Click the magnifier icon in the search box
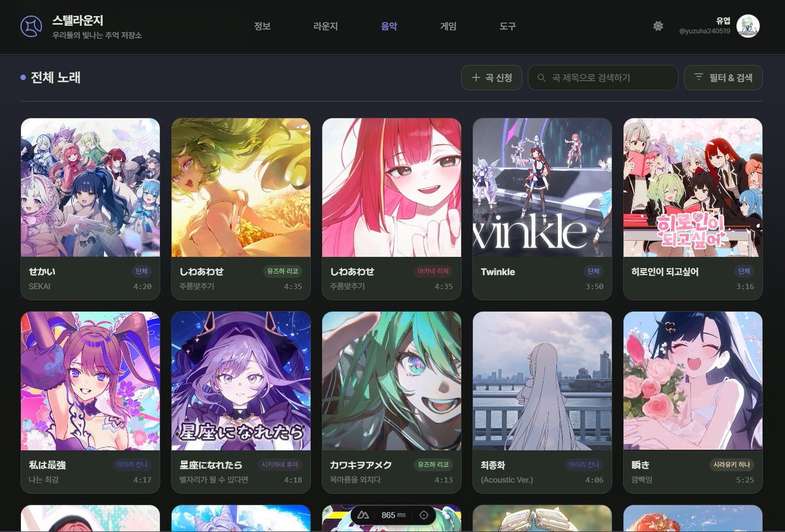The height and width of the screenshot is (532, 785). coord(541,78)
